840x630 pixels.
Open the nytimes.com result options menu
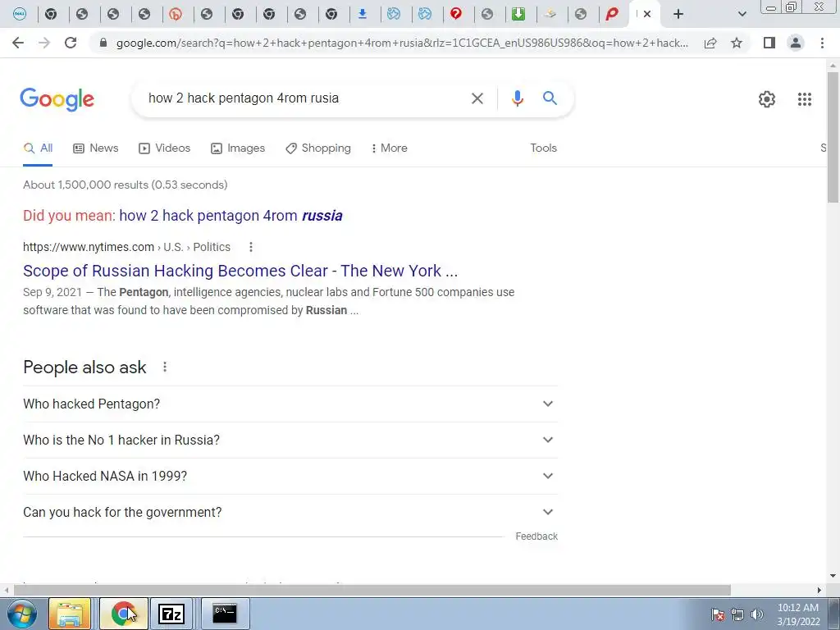click(x=251, y=247)
